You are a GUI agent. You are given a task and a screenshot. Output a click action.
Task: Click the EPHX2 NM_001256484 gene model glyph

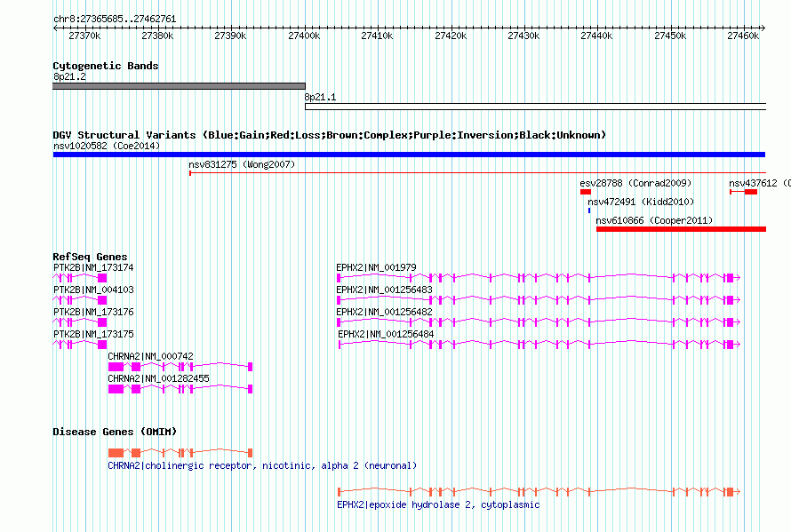(539, 344)
